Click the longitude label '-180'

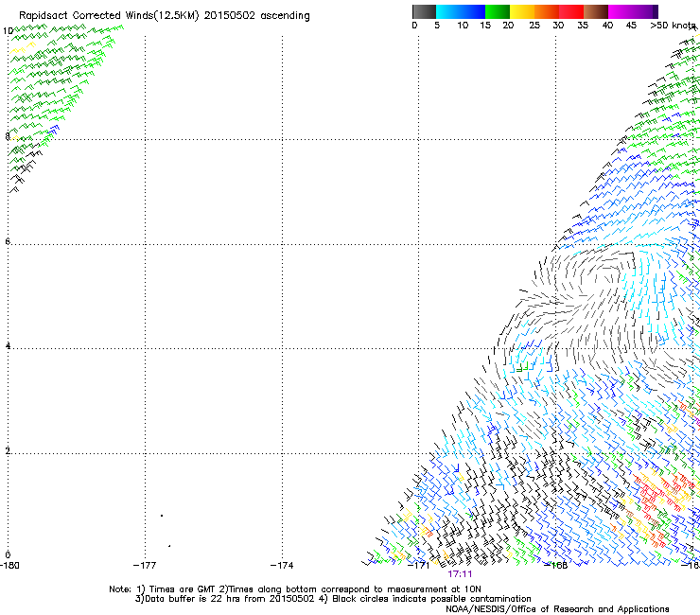[x=9, y=566]
